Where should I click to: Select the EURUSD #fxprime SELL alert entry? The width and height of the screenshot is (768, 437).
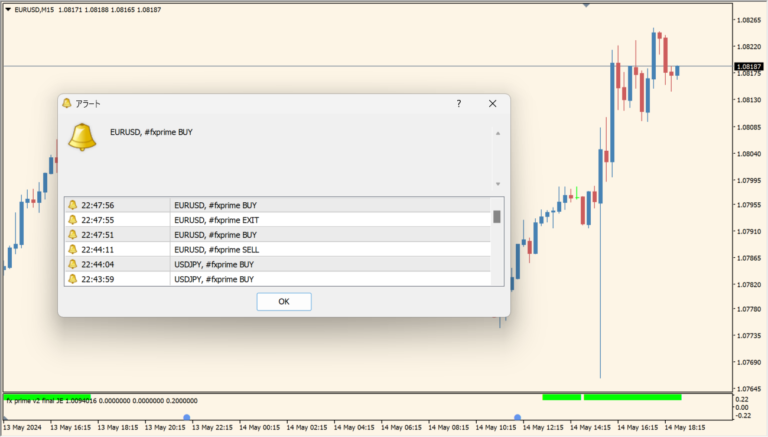pyautogui.click(x=230, y=249)
